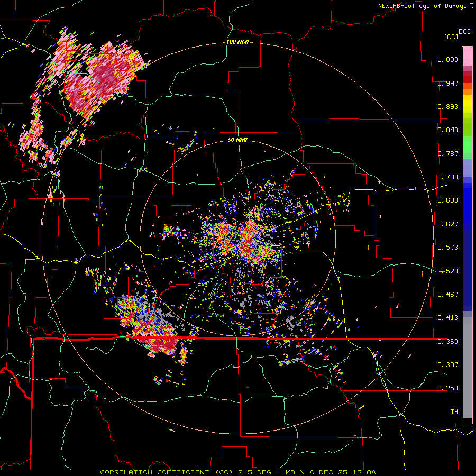476x476 pixels.
Task: Click the 0.253 scale value
Action: click(x=448, y=388)
